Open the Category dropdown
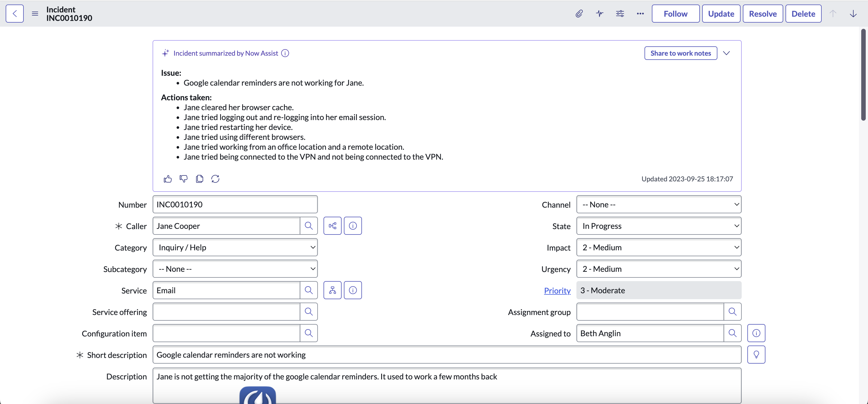This screenshot has width=868, height=404. tap(235, 247)
